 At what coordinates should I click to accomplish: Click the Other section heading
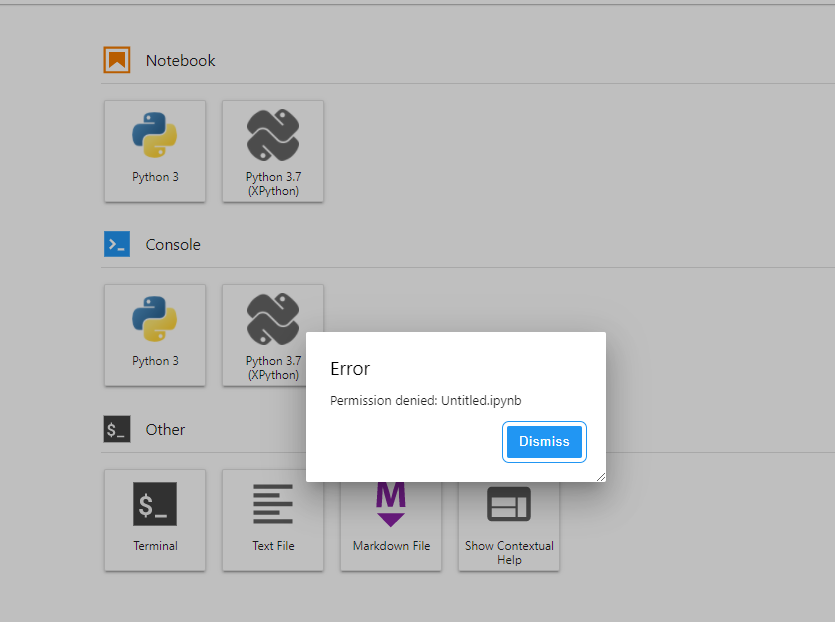click(165, 429)
